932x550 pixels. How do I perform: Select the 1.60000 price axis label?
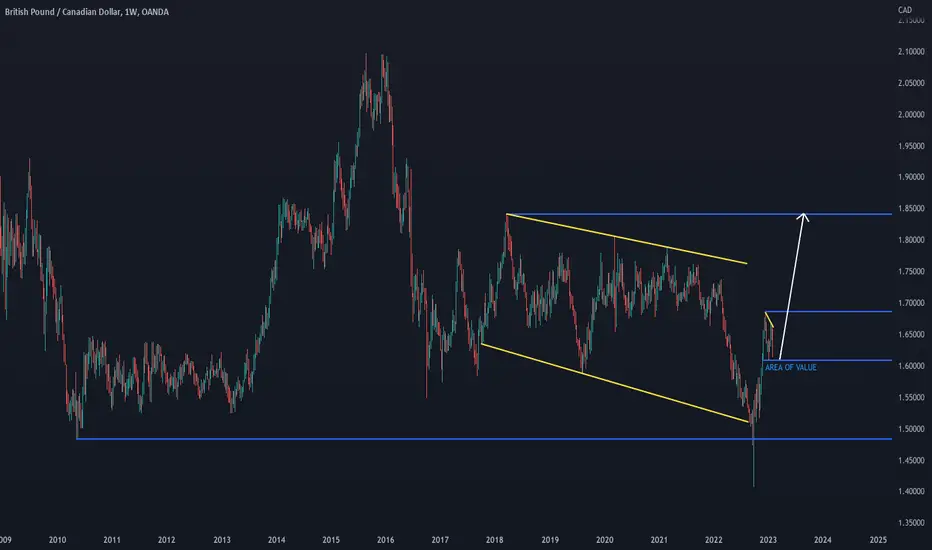coord(911,366)
